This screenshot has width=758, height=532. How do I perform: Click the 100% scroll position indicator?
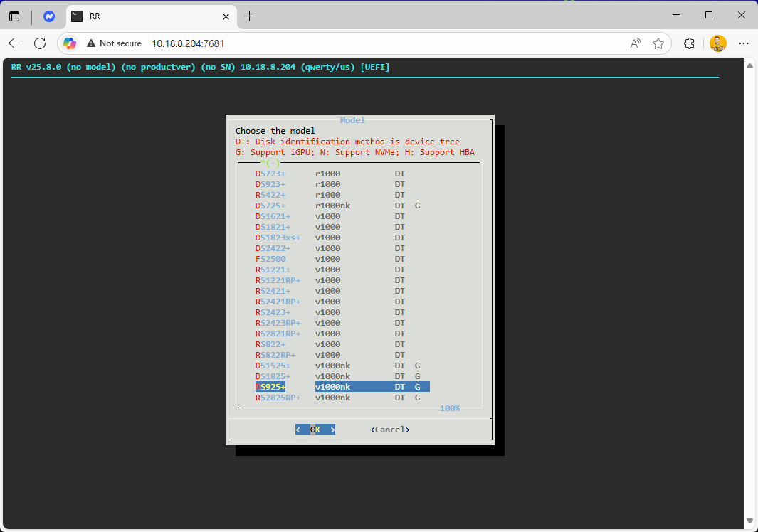coord(450,408)
